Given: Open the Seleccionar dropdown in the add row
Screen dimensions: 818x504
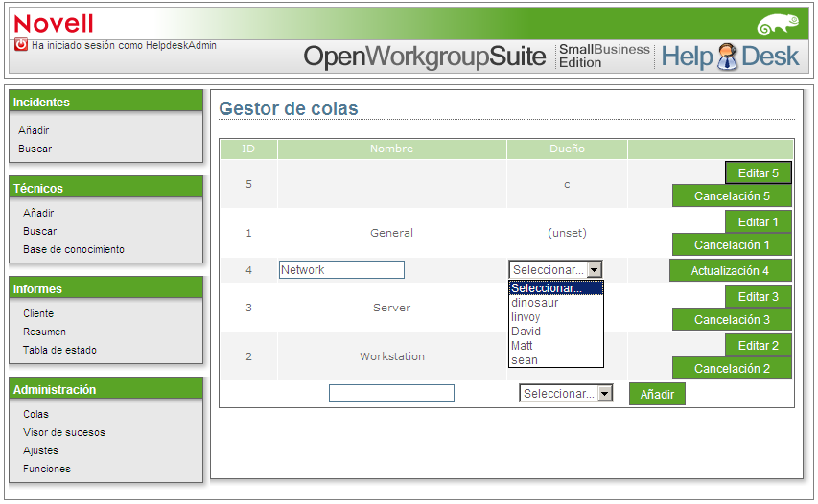Looking at the screenshot, I should point(566,394).
